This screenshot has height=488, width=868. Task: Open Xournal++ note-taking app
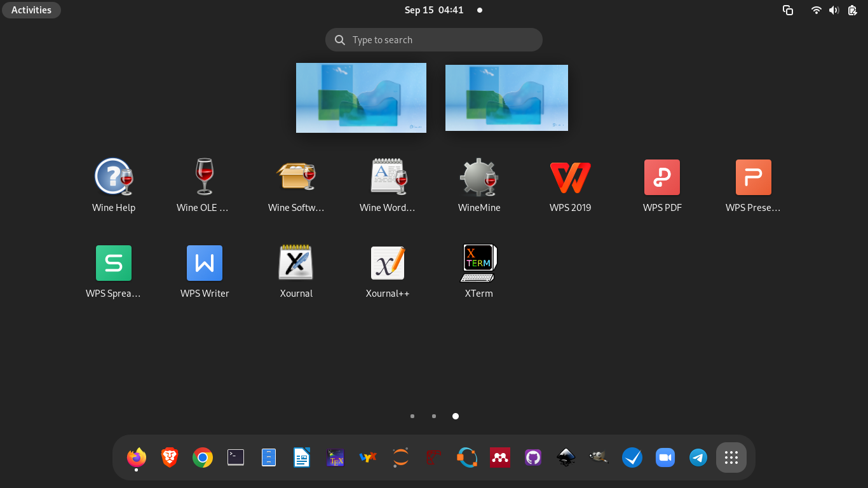(x=388, y=263)
